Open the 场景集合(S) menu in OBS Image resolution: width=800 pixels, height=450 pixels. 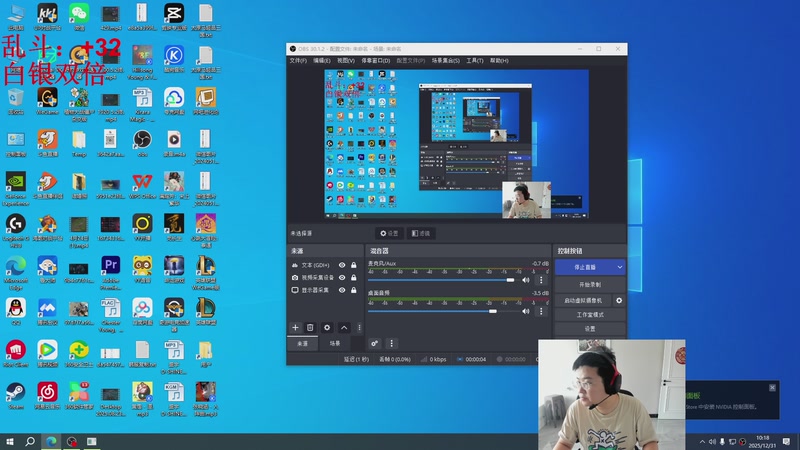point(445,61)
